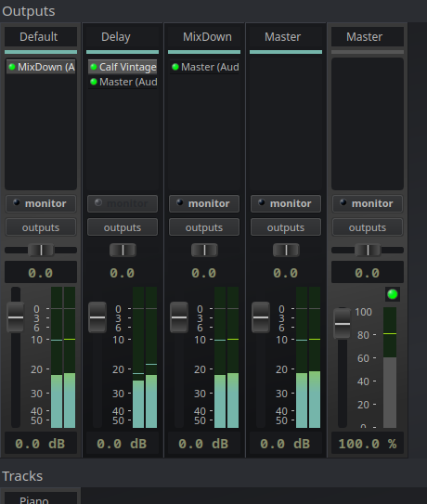The width and height of the screenshot is (427, 504).
Task: Click the stereo level meter on Delay strip
Action: (x=145, y=357)
